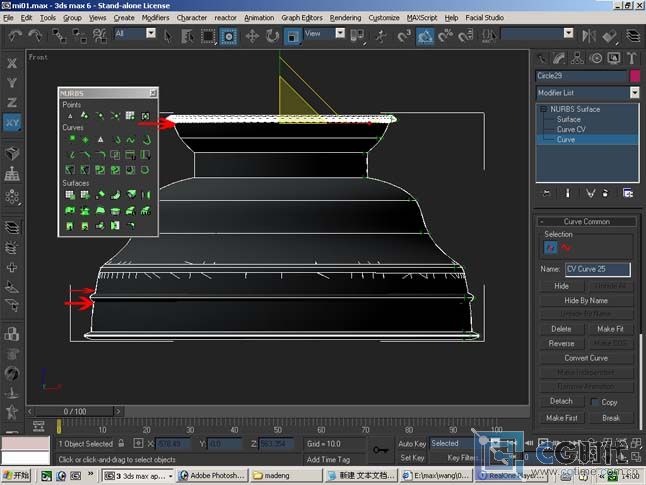Click the object color swatch beside Circle29
Viewport: 646px width, 485px height.
coord(635,76)
